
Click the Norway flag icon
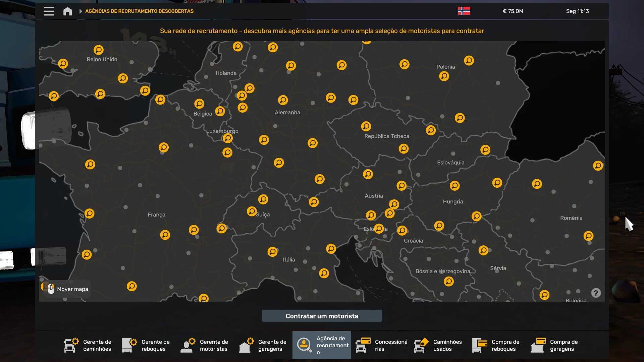tap(464, 11)
